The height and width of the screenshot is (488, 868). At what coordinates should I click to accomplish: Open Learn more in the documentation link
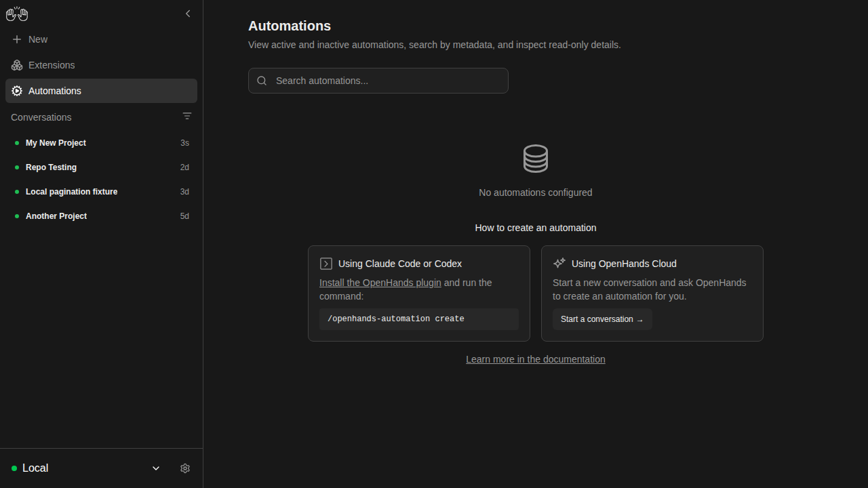coord(536,359)
